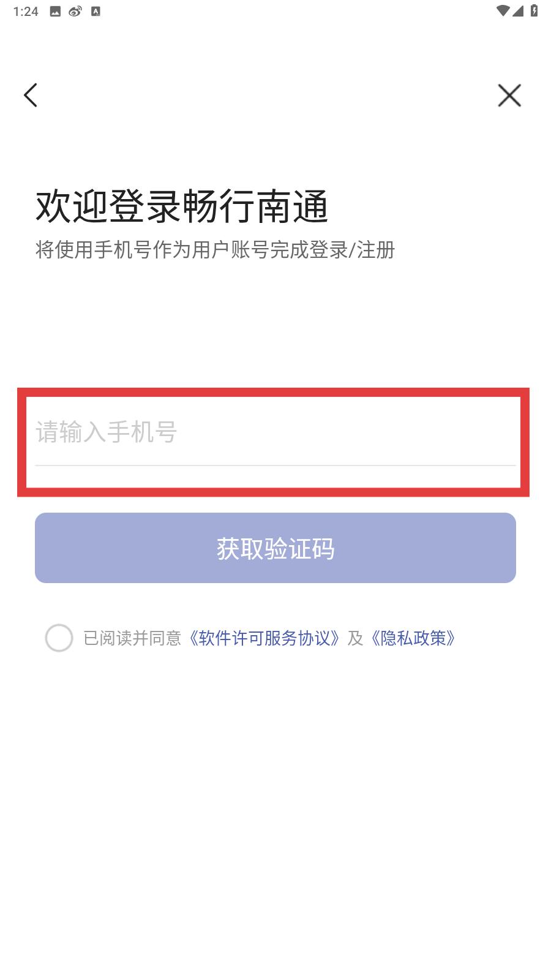Viewport: 551px width, 980px height.
Task: Close the login screen with X
Action: (509, 96)
